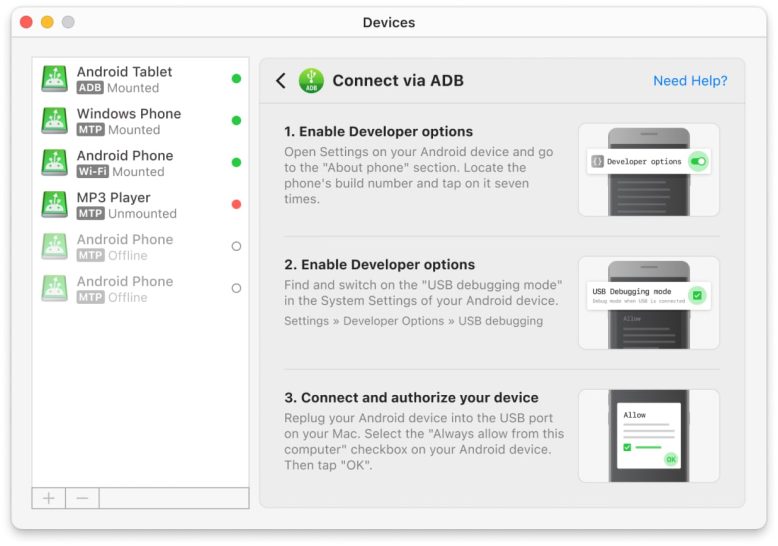Click '3. Connect and authorize your device'
Image resolution: width=778 pixels, height=546 pixels.
click(411, 398)
